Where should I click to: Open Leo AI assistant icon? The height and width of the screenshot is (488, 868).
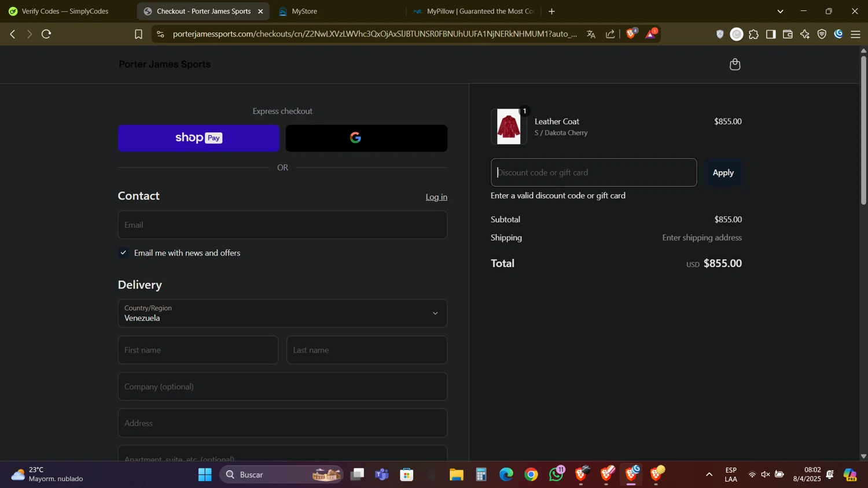[805, 34]
